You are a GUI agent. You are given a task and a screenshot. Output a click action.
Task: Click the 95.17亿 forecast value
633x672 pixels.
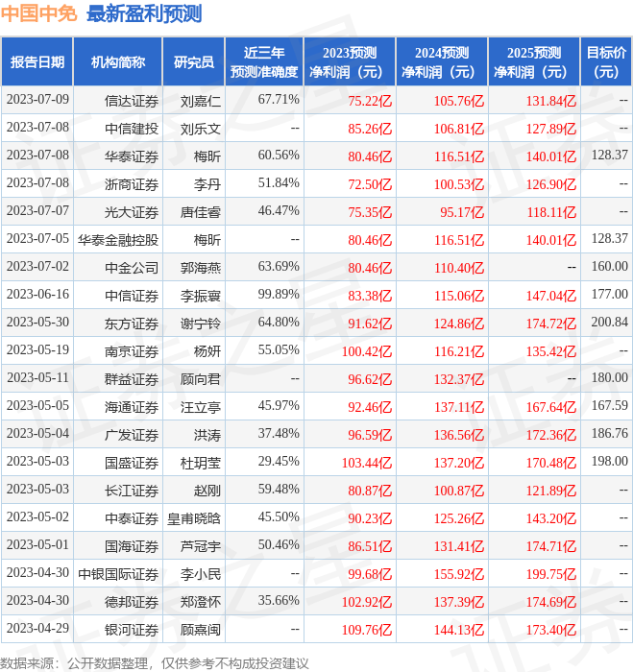[462, 212]
